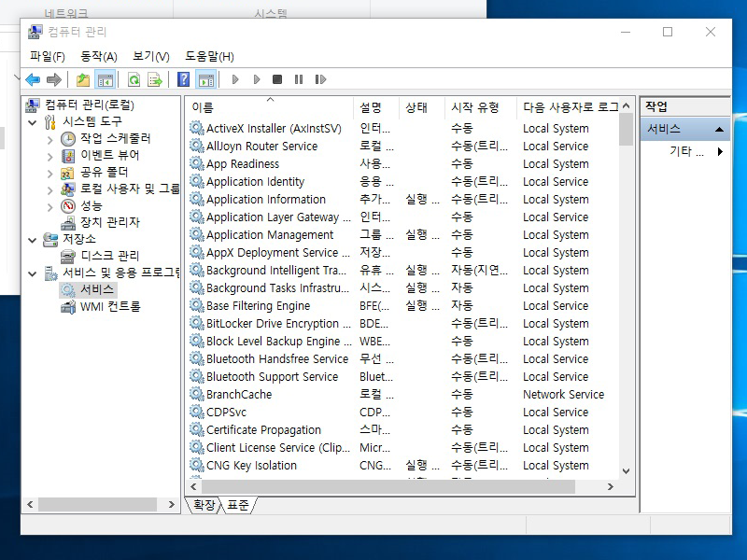Open the 기타 작업 submenu arrow
747x560 pixels.
[x=720, y=151]
